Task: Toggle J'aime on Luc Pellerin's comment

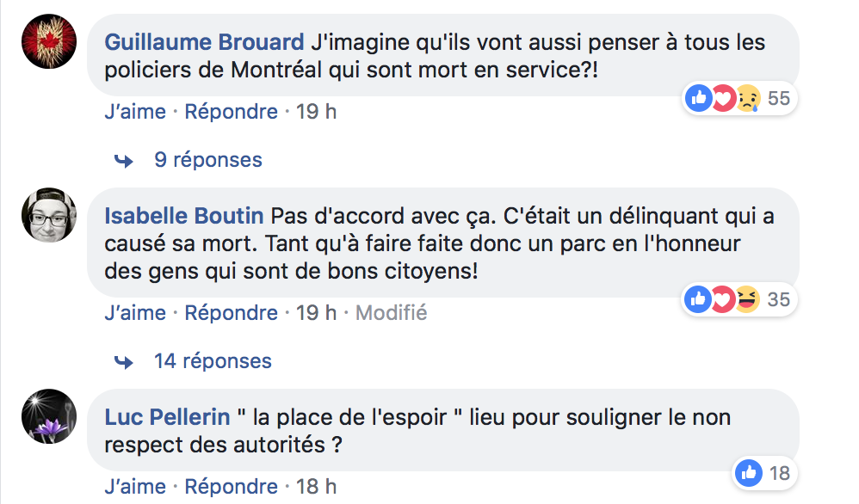Action: coord(135,487)
